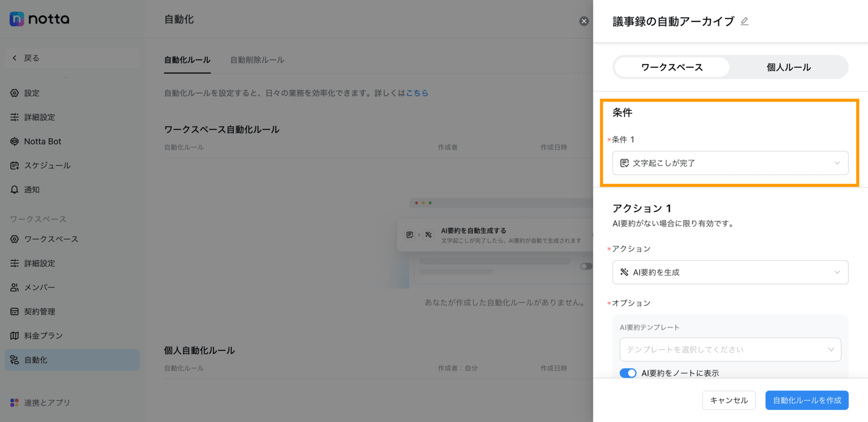Image resolution: width=868 pixels, height=422 pixels.
Task: Open the 条件 1 dropdown 文字起こしが完了
Action: pyautogui.click(x=730, y=163)
